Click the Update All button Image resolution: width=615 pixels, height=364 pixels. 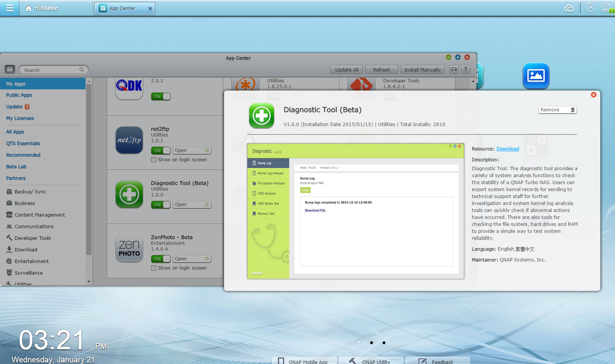click(x=346, y=70)
